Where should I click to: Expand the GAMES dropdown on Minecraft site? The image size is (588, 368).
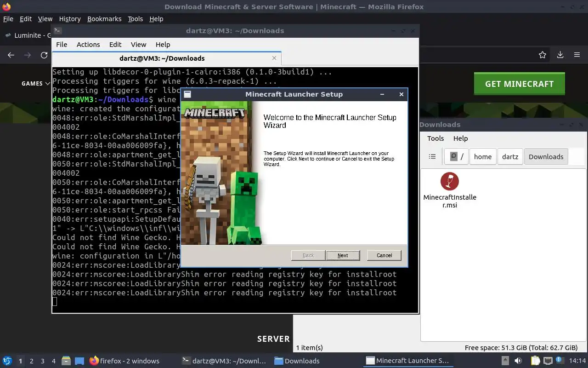pyautogui.click(x=35, y=83)
